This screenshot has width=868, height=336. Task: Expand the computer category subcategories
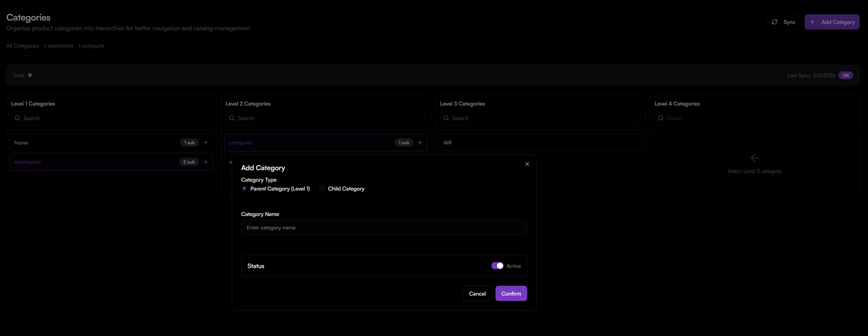(420, 142)
